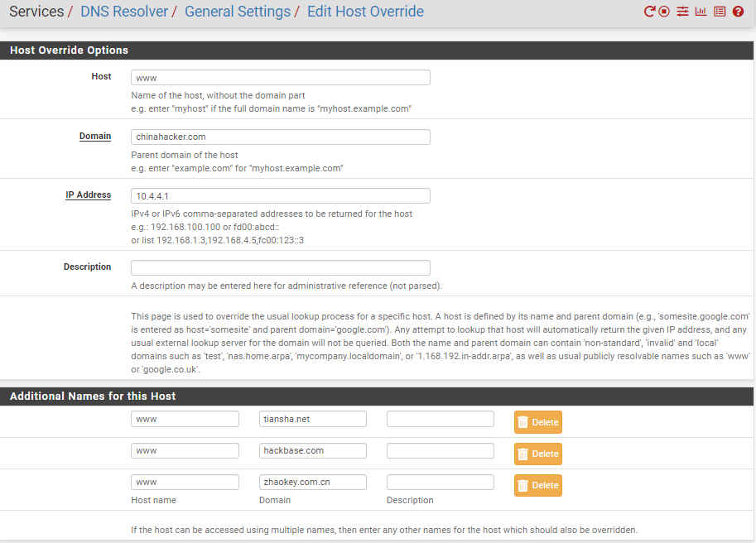This screenshot has height=543, width=756.
Task: Delete the hackbase.com additional name row
Action: pos(537,454)
